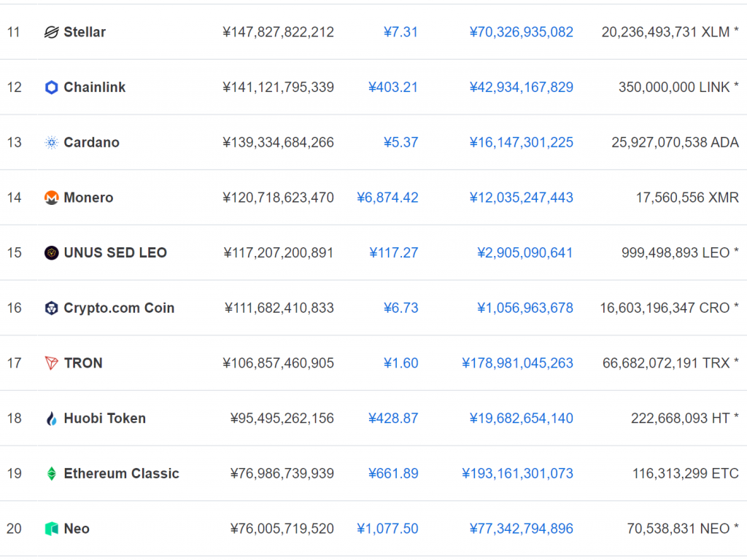Click Chainlink volume ¥42,934,167,829
747x560 pixels.
(x=521, y=87)
